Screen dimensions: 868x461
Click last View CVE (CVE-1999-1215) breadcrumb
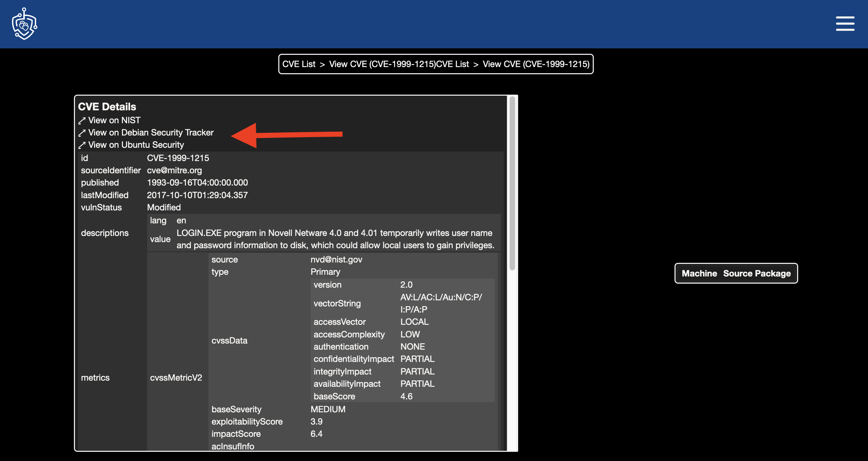pos(536,64)
